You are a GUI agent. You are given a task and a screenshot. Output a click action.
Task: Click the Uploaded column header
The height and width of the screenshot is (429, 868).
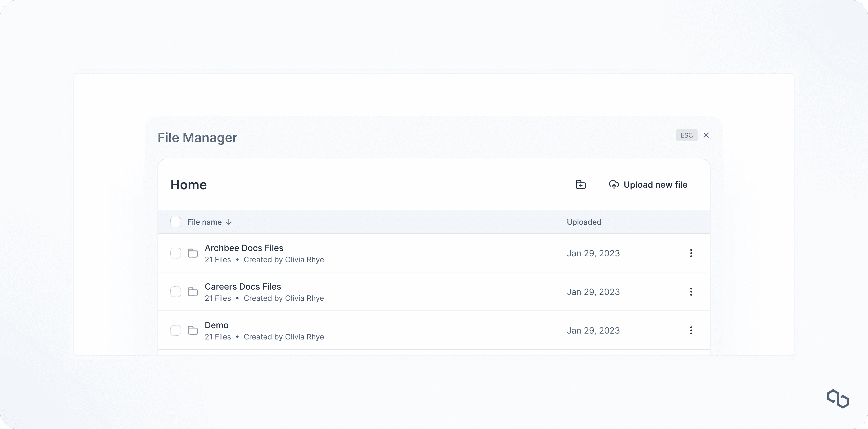coord(583,222)
